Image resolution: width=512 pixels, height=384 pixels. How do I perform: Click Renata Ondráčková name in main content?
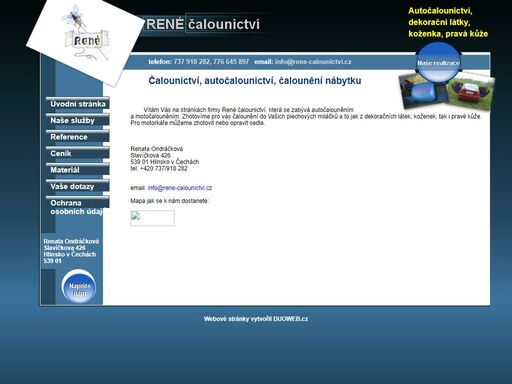[157, 149]
